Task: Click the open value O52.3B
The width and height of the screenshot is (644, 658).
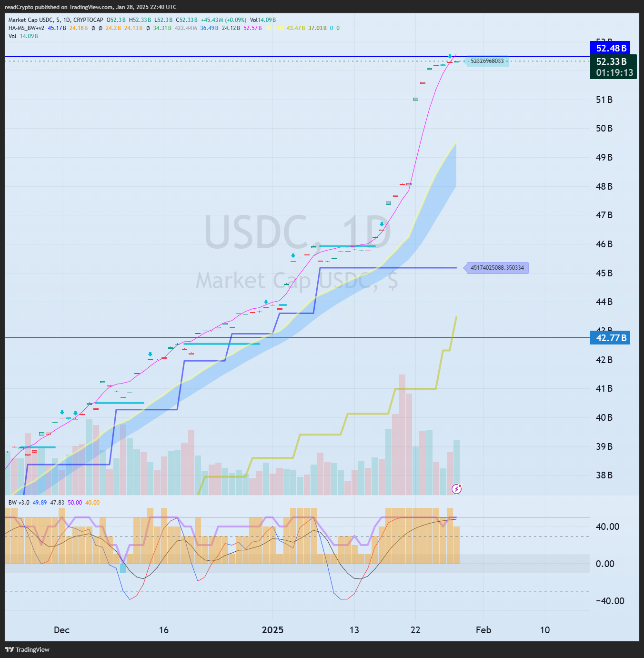Action: click(x=116, y=20)
